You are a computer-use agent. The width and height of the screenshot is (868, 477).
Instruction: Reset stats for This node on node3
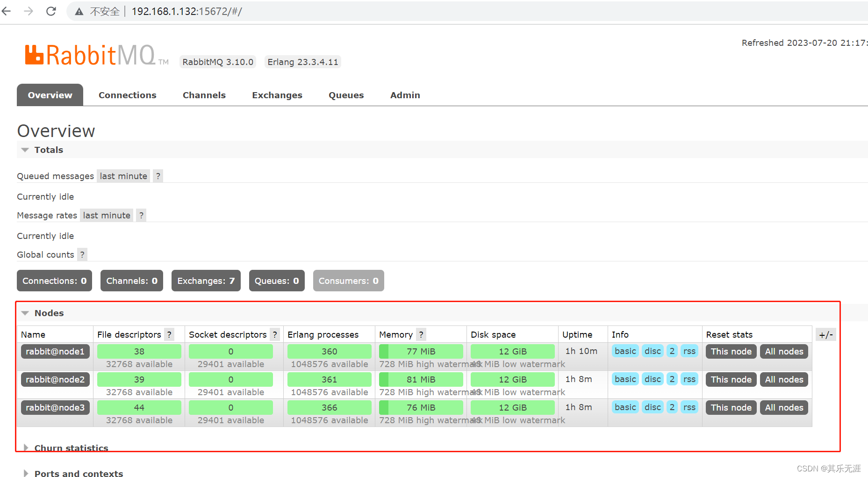(x=731, y=407)
